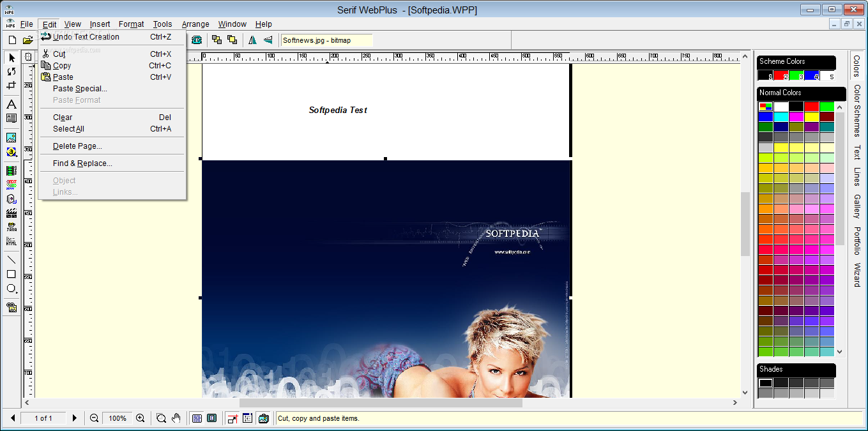Choose Clear in the Edit menu

[x=112, y=117]
